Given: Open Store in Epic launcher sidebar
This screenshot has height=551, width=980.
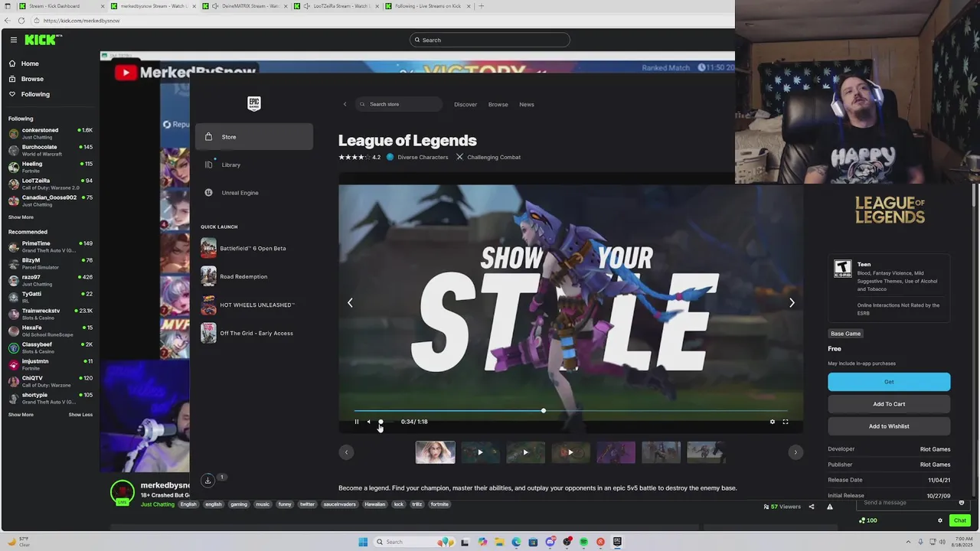Looking at the screenshot, I should 254,137.
